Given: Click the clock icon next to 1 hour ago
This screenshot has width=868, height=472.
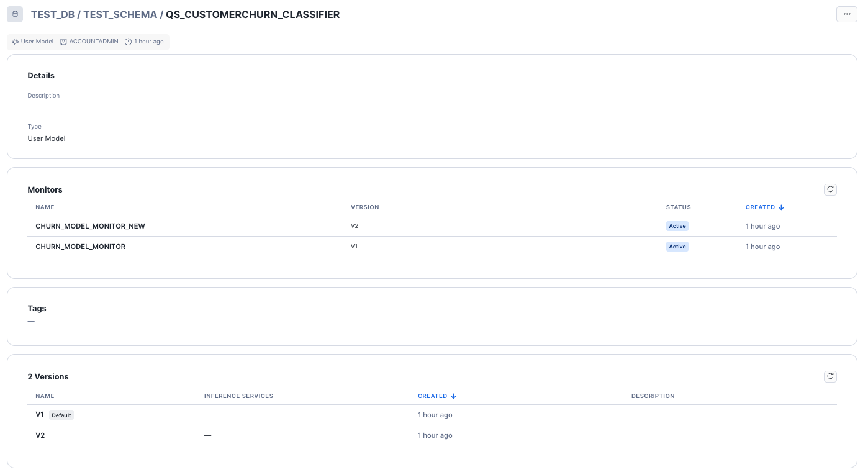Looking at the screenshot, I should tap(128, 42).
